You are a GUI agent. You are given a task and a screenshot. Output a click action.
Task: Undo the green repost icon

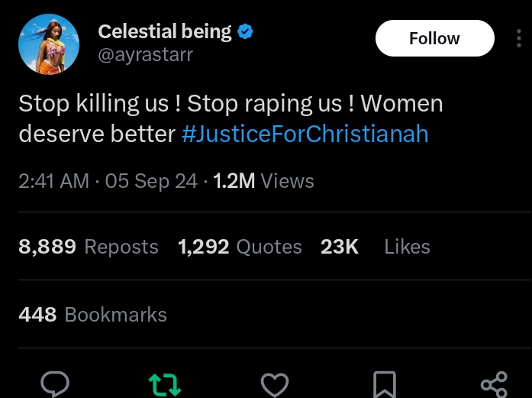click(x=164, y=384)
